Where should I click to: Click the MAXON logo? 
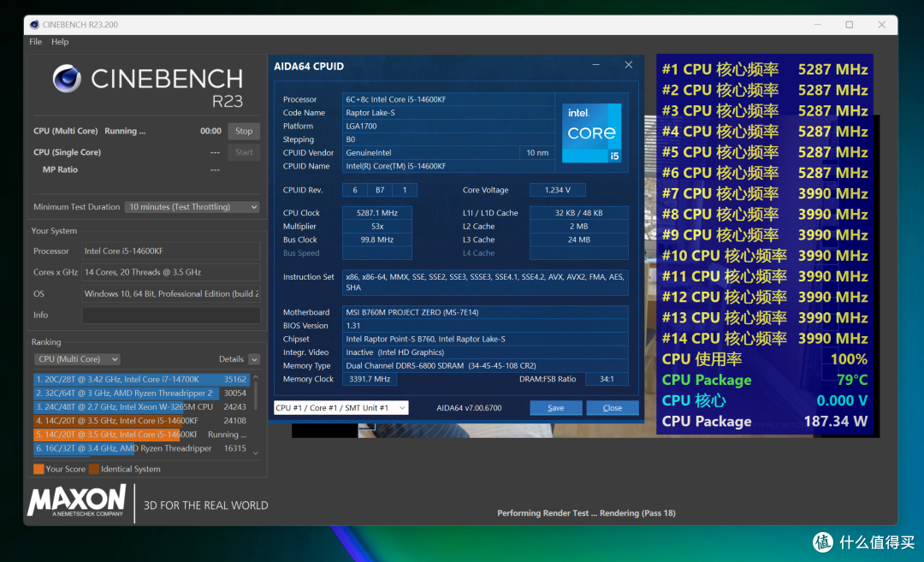(x=77, y=500)
